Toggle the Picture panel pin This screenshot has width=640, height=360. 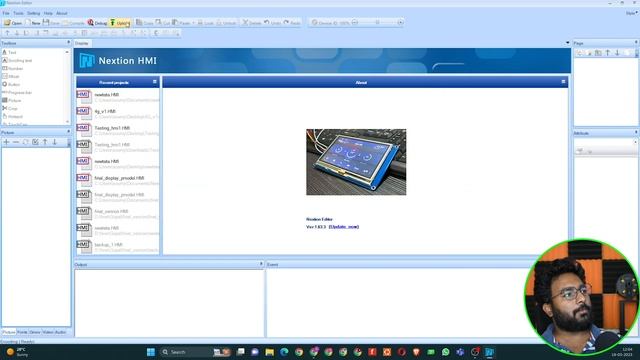click(68, 132)
